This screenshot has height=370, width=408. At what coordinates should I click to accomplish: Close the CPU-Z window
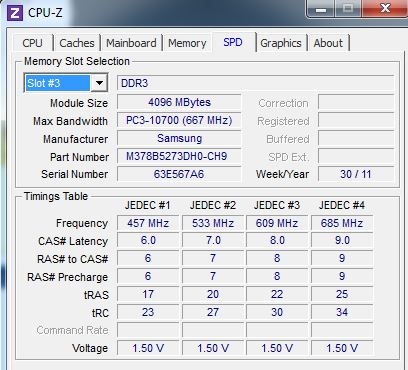coord(385,8)
